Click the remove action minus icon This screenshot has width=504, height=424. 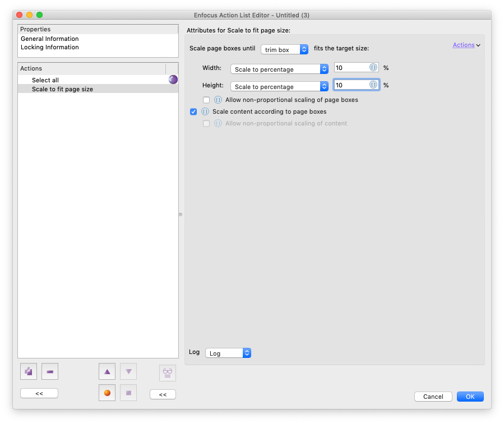[x=50, y=372]
